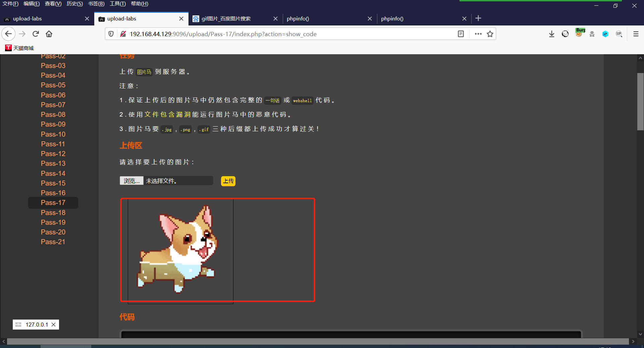Open the 帮助(H) menu
Viewport: 644px width, 348px height.
click(x=140, y=4)
